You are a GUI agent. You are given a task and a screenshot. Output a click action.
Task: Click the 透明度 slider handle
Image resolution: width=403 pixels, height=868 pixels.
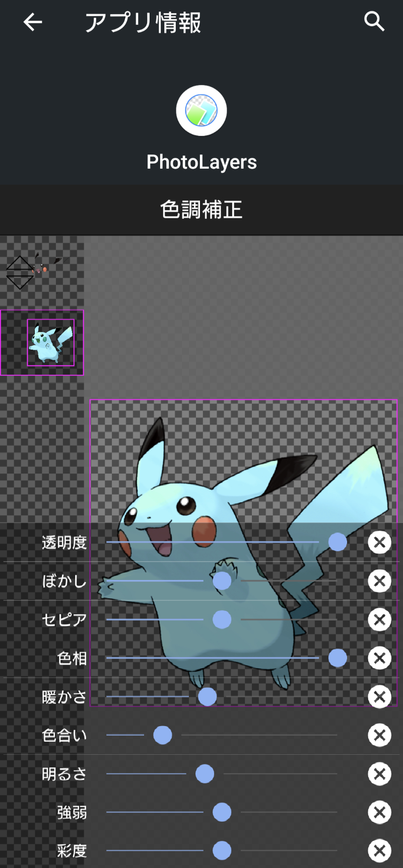[x=338, y=542]
